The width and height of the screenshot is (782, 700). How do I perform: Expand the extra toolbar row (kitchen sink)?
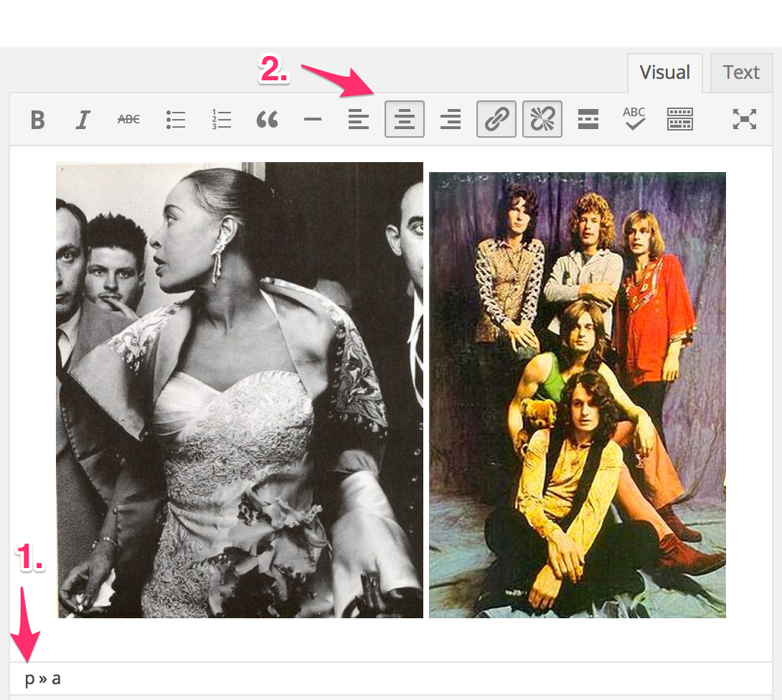[679, 120]
